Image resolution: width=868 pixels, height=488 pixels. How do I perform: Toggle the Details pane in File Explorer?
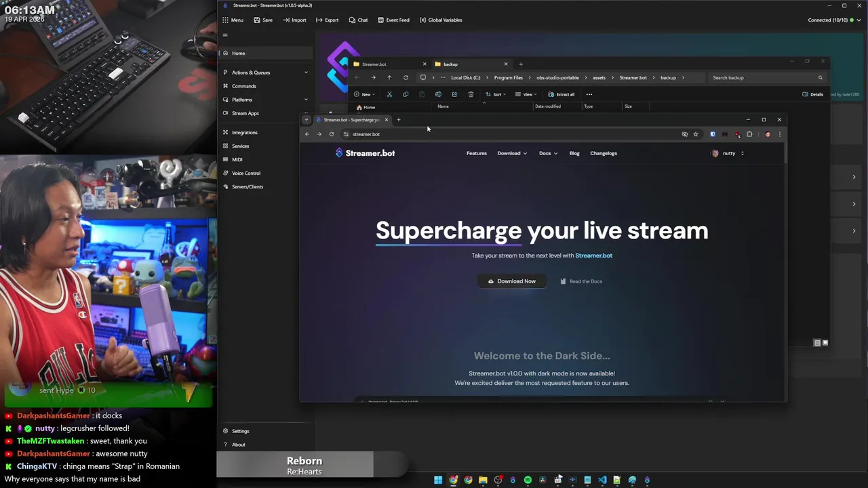tap(812, 94)
